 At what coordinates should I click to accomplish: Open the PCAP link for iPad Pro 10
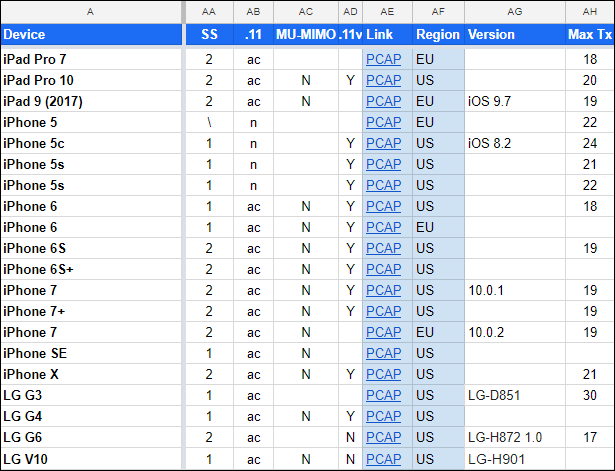tap(383, 80)
